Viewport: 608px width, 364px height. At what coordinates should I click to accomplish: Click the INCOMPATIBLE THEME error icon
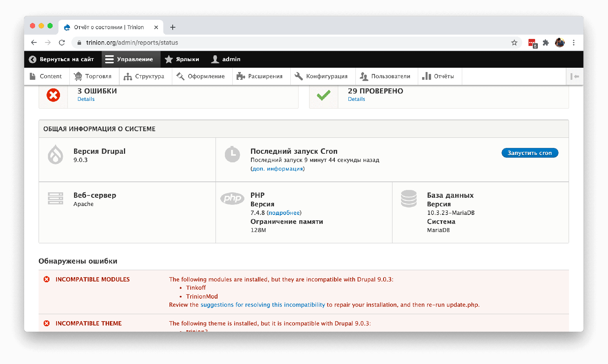tap(47, 324)
